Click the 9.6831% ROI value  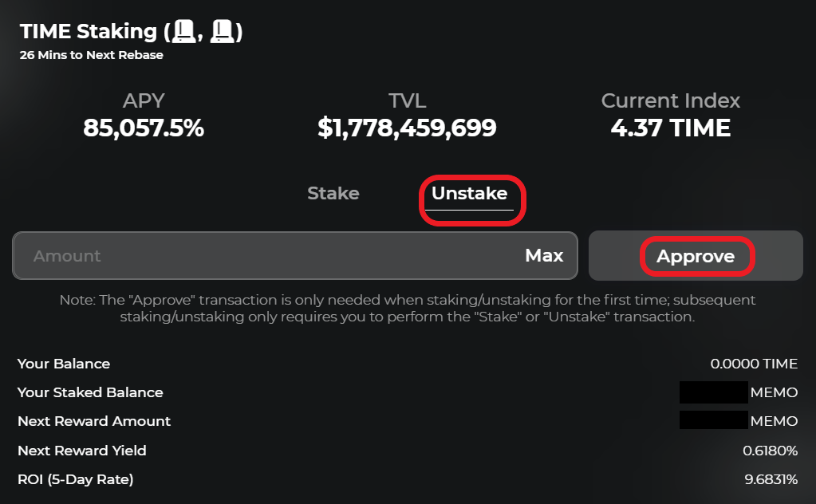(770, 479)
